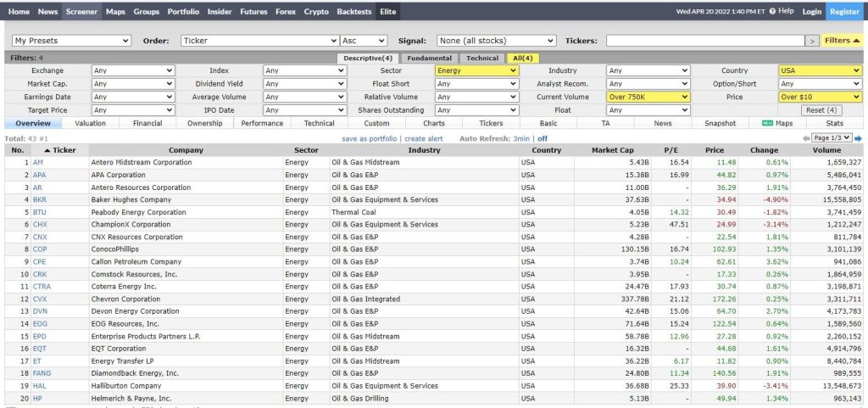Click the create alert link
The image size is (868, 408).
[x=424, y=138]
